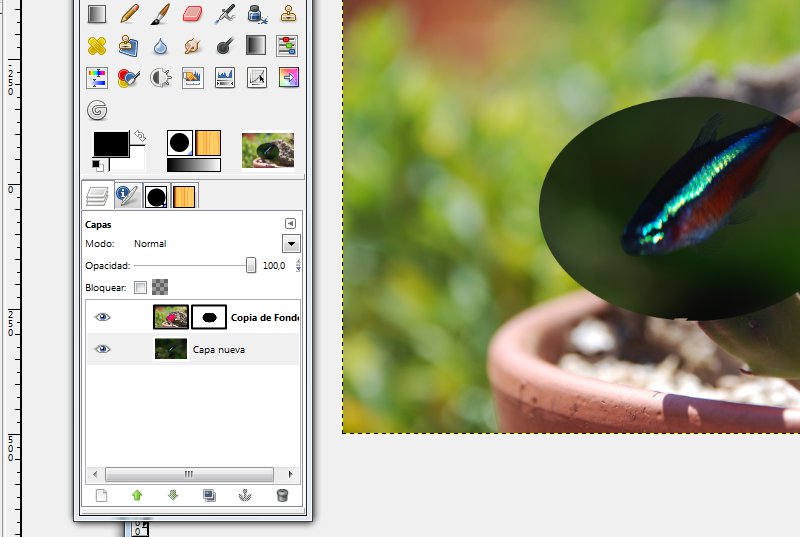The height and width of the screenshot is (537, 800).
Task: Select the Airbrush tool
Action: (224, 14)
